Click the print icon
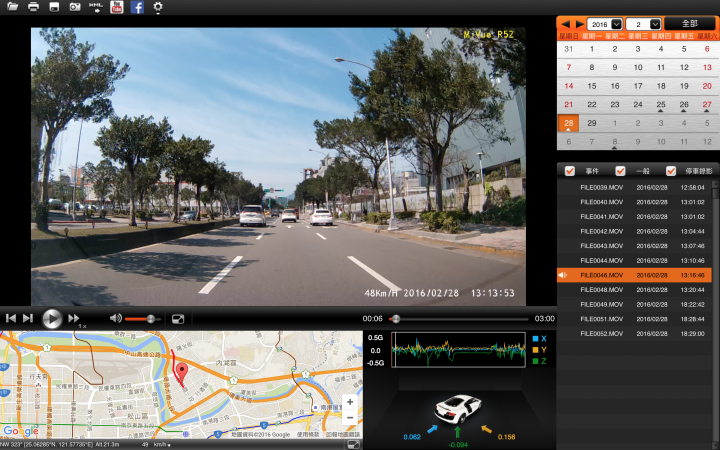The width and height of the screenshot is (720, 450). click(x=33, y=7)
